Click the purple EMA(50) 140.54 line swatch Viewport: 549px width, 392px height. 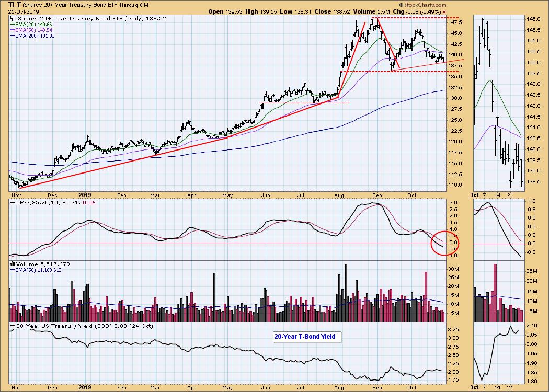(x=12, y=30)
